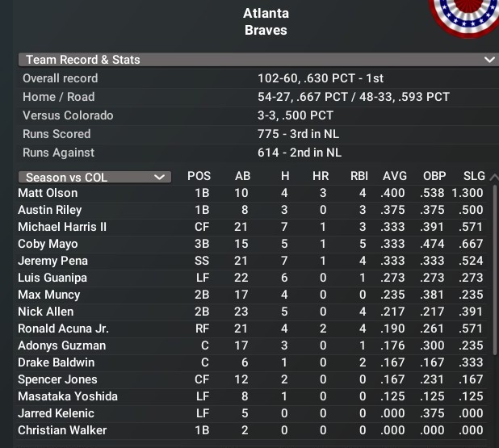
Task: Select Masataka Yoshida from the roster
Action: (68, 396)
